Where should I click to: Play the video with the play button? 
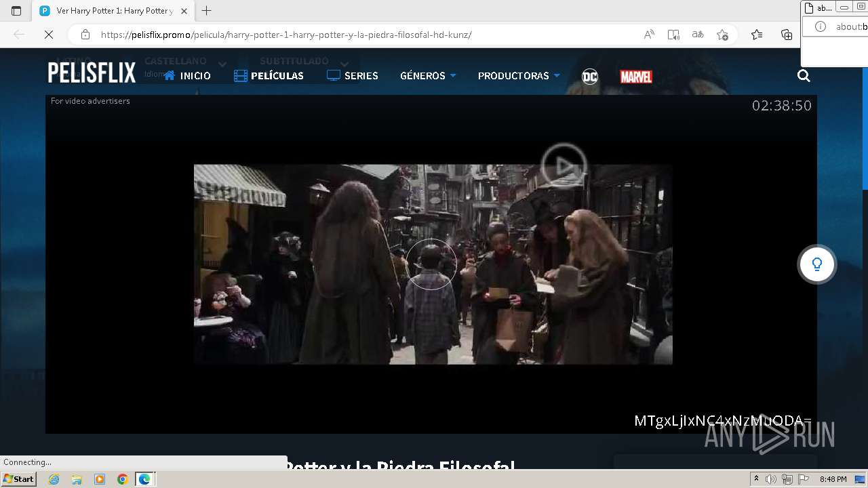[564, 165]
